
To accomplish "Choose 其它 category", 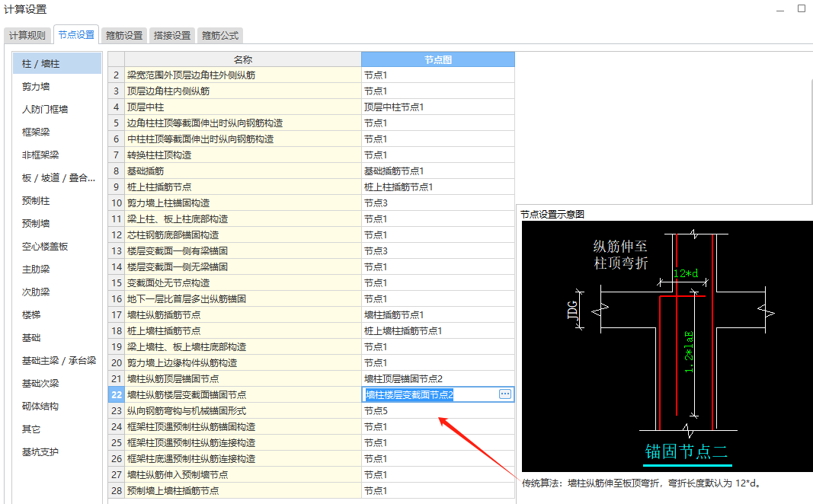I will (57, 429).
